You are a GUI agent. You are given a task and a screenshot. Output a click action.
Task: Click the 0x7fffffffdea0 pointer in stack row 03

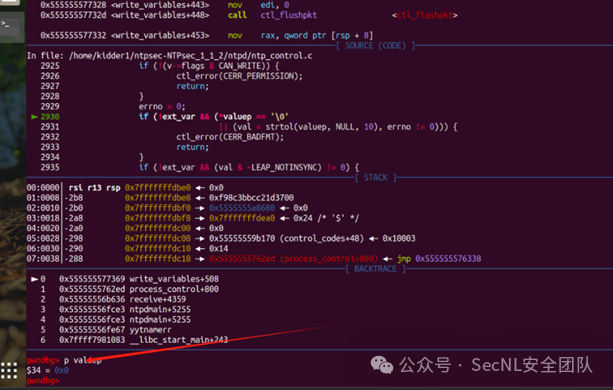[242, 218]
